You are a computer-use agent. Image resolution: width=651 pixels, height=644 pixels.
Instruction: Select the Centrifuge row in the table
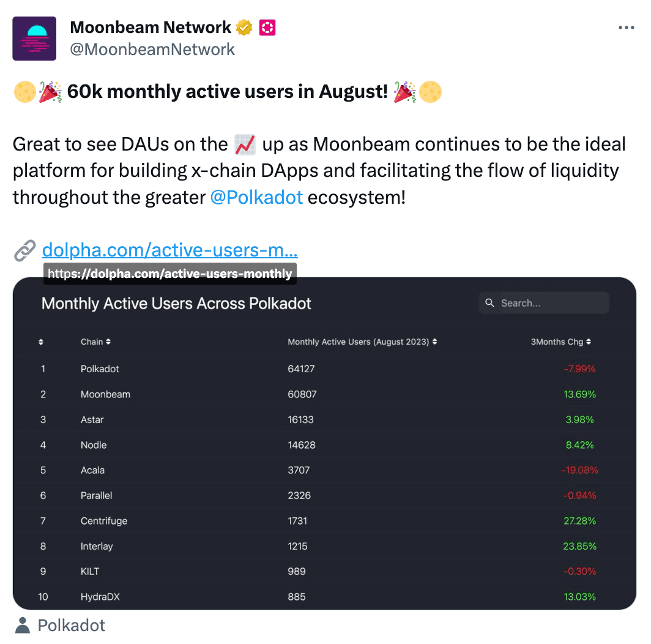[x=325, y=521]
